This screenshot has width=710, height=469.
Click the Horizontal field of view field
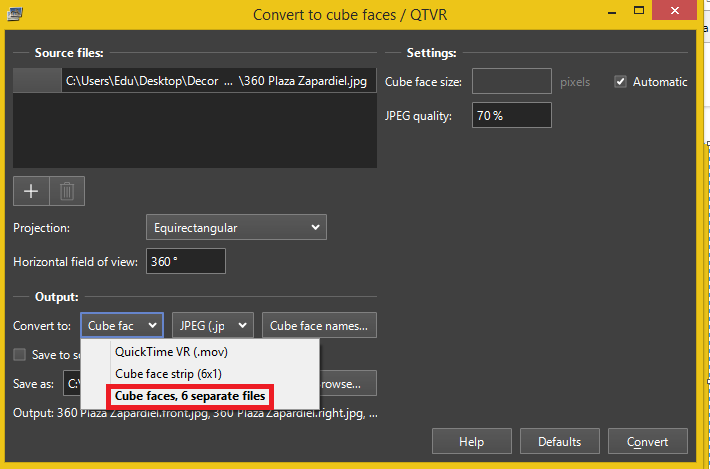click(185, 262)
